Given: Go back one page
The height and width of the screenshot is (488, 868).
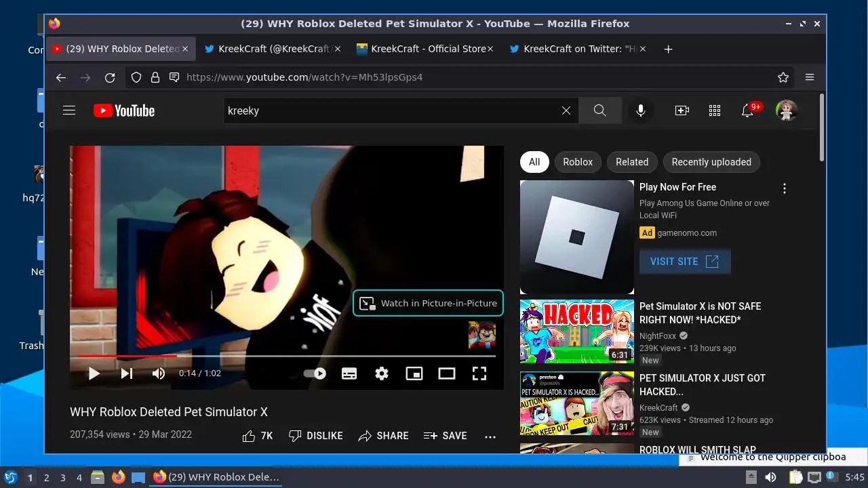Looking at the screenshot, I should tap(61, 77).
